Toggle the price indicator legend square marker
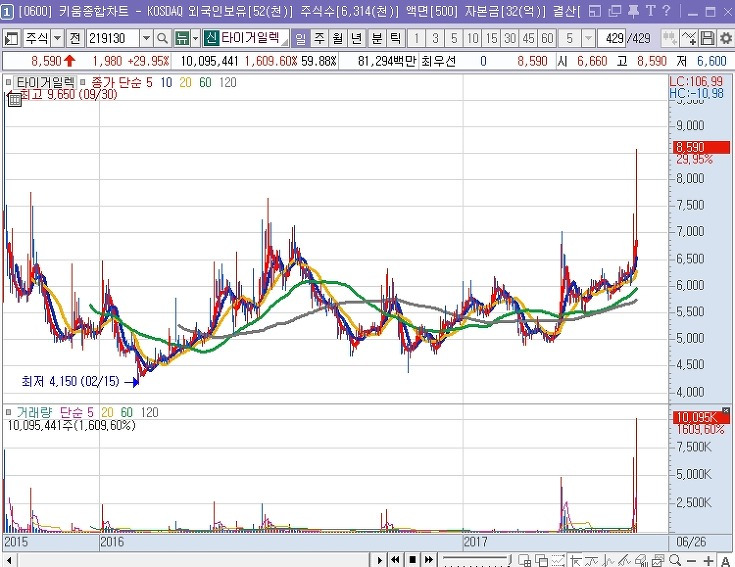735x567 pixels. tap(8, 82)
